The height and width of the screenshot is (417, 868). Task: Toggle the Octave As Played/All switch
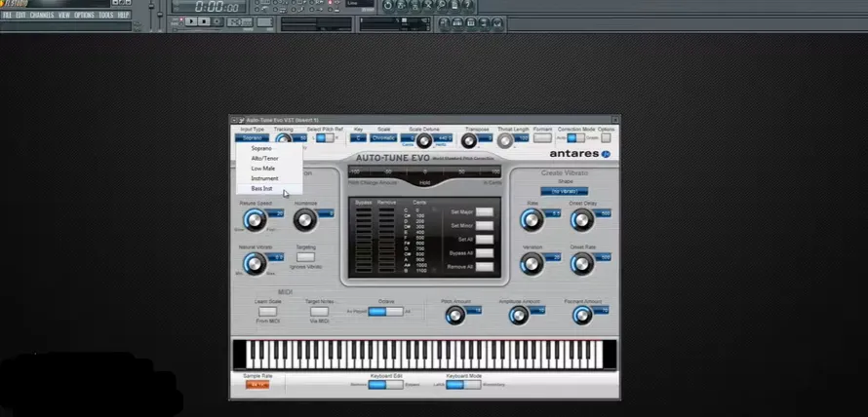(386, 312)
